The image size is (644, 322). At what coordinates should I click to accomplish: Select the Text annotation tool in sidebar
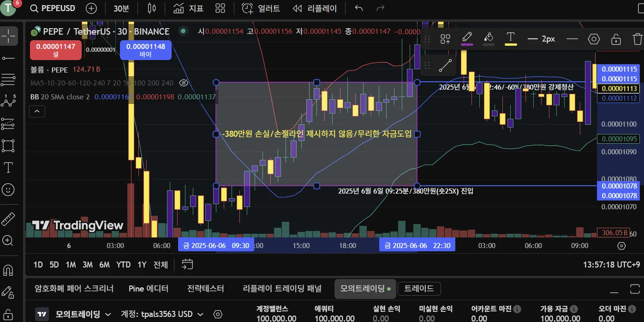click(8, 167)
